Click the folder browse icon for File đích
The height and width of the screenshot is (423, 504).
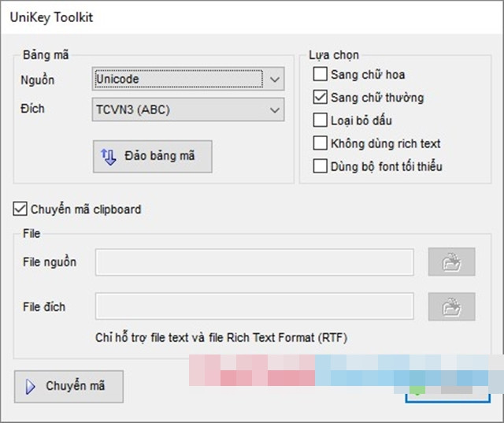click(x=451, y=306)
